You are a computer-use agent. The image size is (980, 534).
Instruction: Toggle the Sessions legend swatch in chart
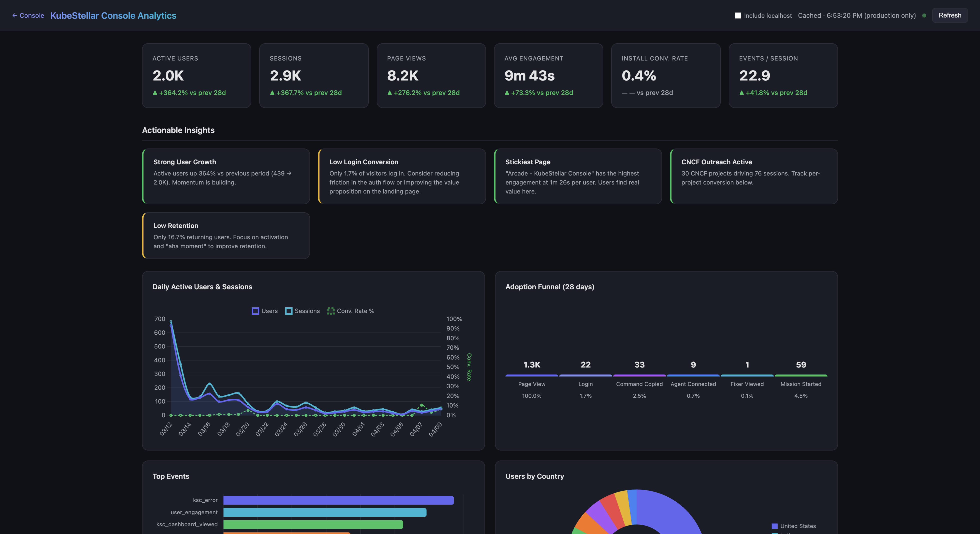pyautogui.click(x=289, y=311)
